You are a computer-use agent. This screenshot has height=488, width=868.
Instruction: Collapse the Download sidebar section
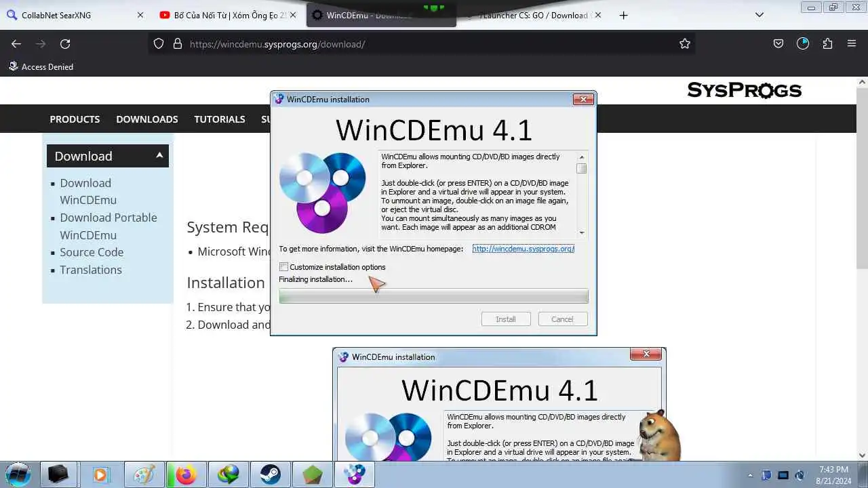[x=108, y=156]
